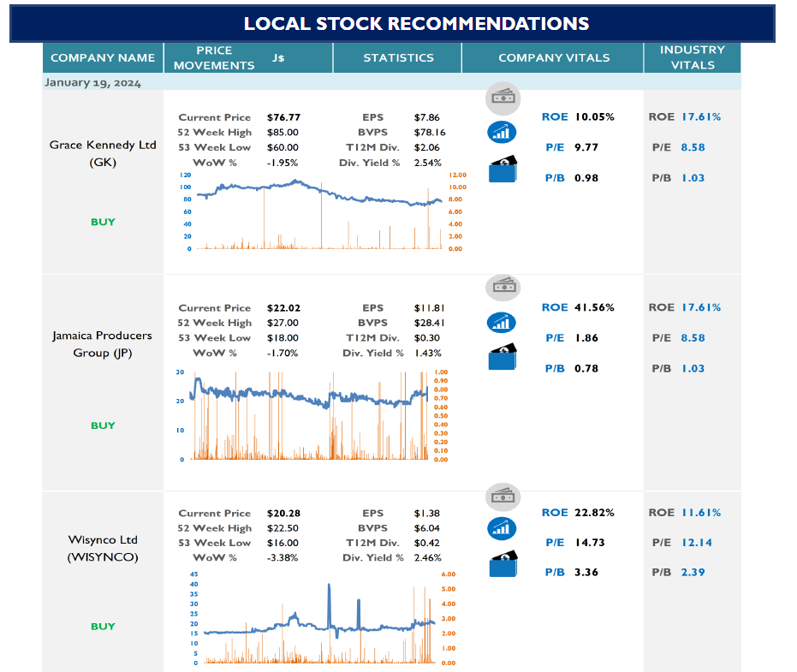This screenshot has height=672, width=797.
Task: Click the $16.00 53 week low value
Action: pyautogui.click(x=283, y=543)
